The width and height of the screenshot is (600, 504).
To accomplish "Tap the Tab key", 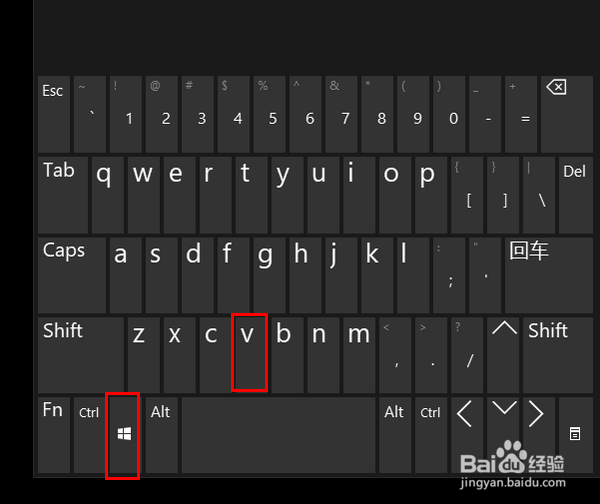I will (63, 195).
